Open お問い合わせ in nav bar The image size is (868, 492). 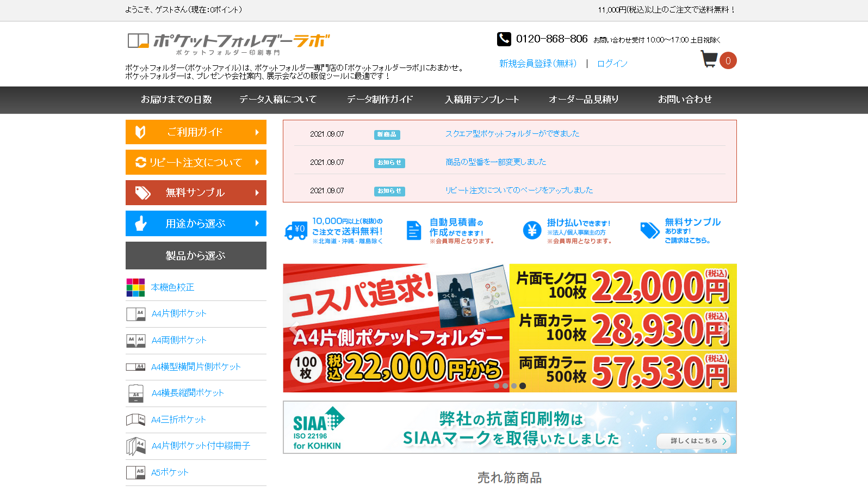point(685,100)
